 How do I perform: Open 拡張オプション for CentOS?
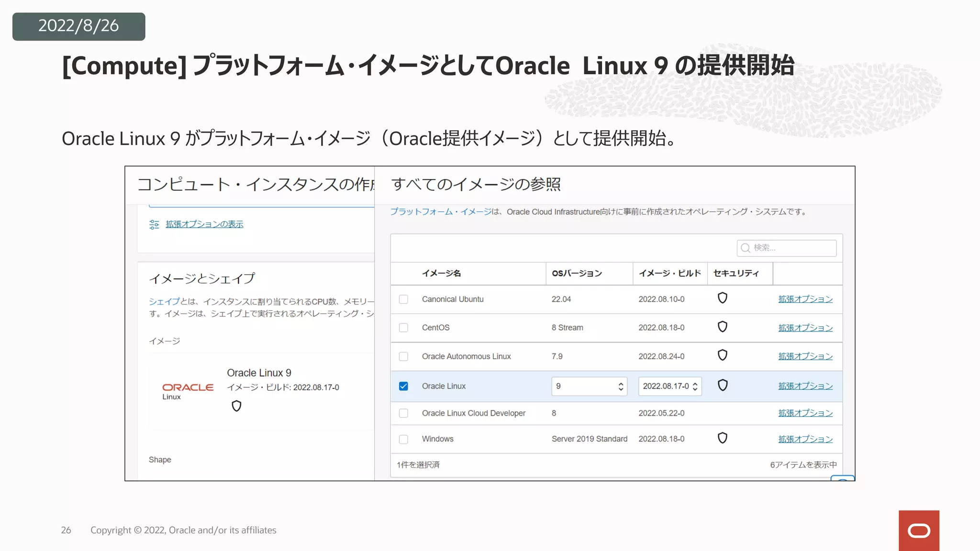pos(805,328)
